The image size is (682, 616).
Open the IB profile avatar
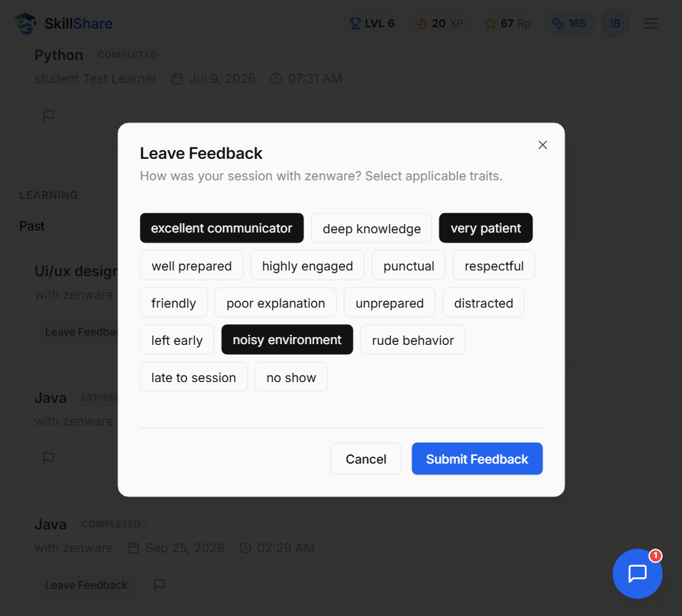pos(615,24)
